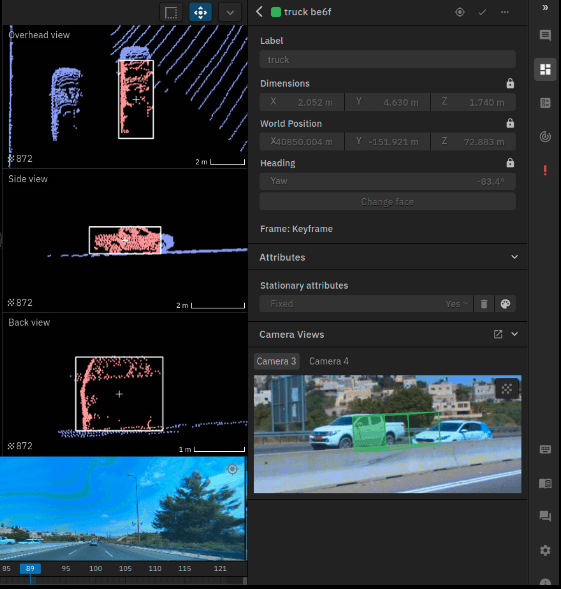Delete the Fixed stationary attribute with trash icon
This screenshot has height=589, width=561.
point(484,304)
